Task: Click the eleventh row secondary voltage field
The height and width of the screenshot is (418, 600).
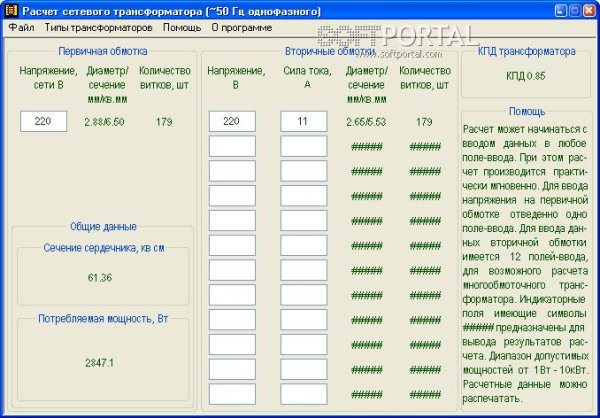Action: click(x=232, y=369)
